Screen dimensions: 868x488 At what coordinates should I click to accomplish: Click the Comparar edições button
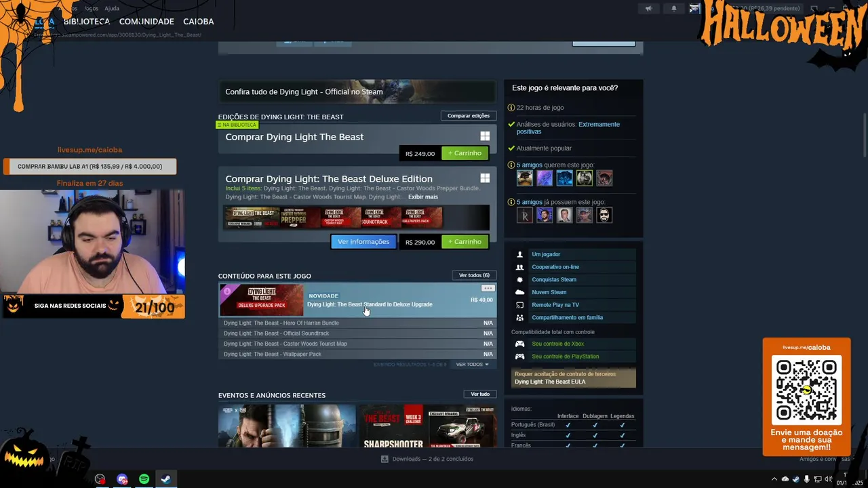coord(469,116)
